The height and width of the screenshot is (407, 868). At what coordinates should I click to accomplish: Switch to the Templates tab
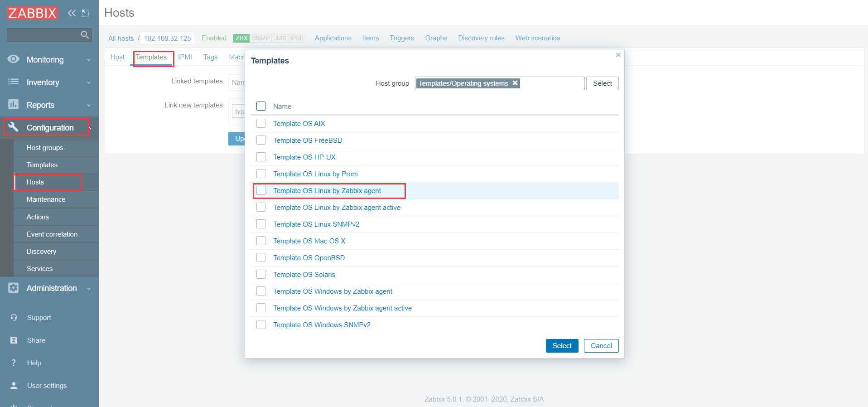[151, 57]
